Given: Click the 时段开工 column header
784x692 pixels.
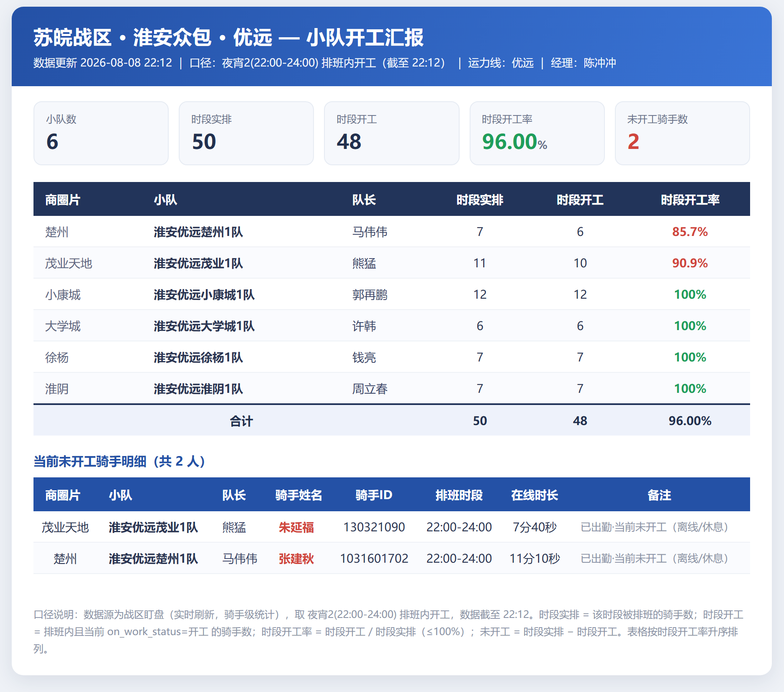Looking at the screenshot, I should [x=580, y=200].
